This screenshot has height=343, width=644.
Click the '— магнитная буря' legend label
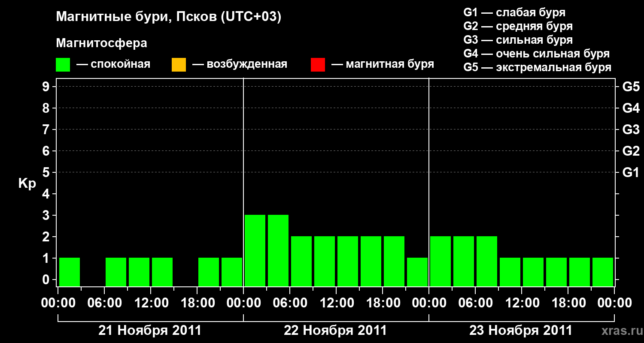(x=383, y=64)
